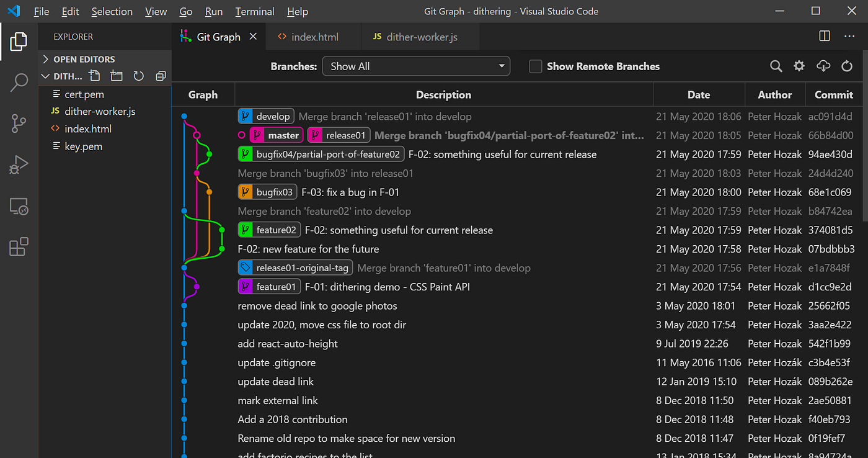Click commit hash 24d4d240
868x458 pixels.
831,173
